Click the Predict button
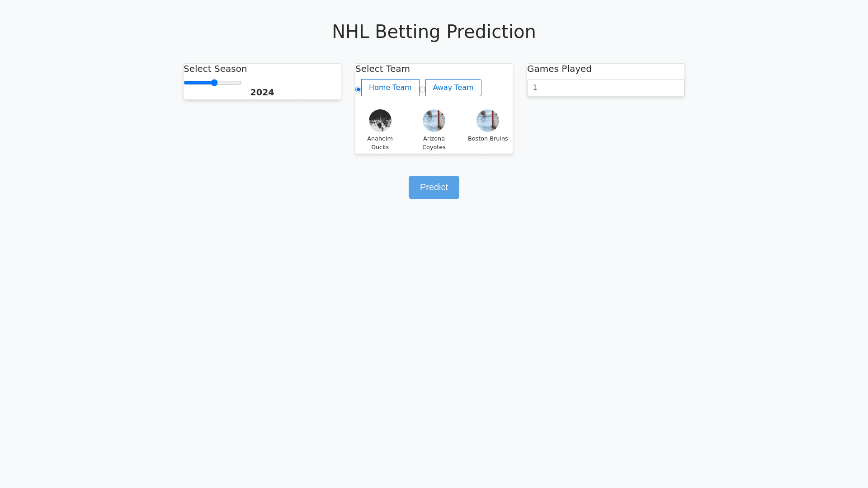This screenshot has height=488, width=868. click(434, 187)
